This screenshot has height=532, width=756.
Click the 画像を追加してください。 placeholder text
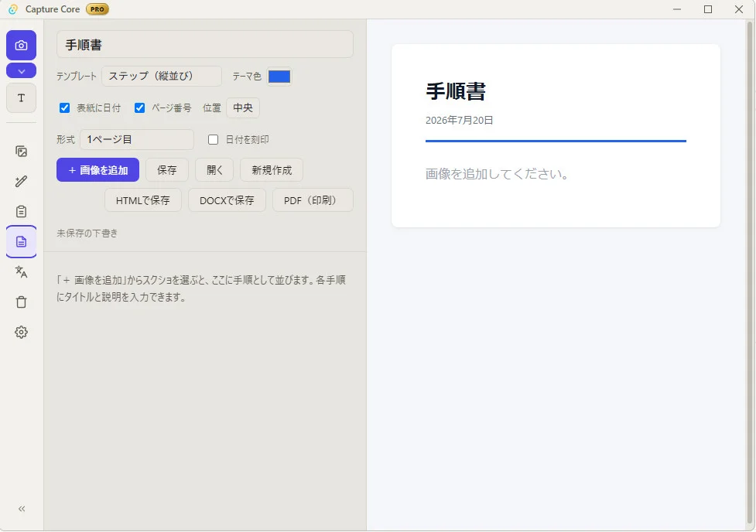(497, 174)
